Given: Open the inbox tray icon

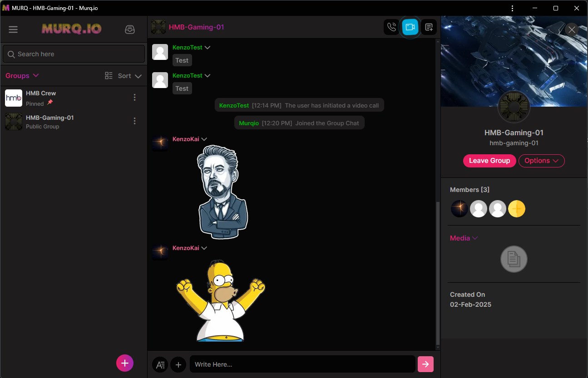Looking at the screenshot, I should pyautogui.click(x=130, y=29).
